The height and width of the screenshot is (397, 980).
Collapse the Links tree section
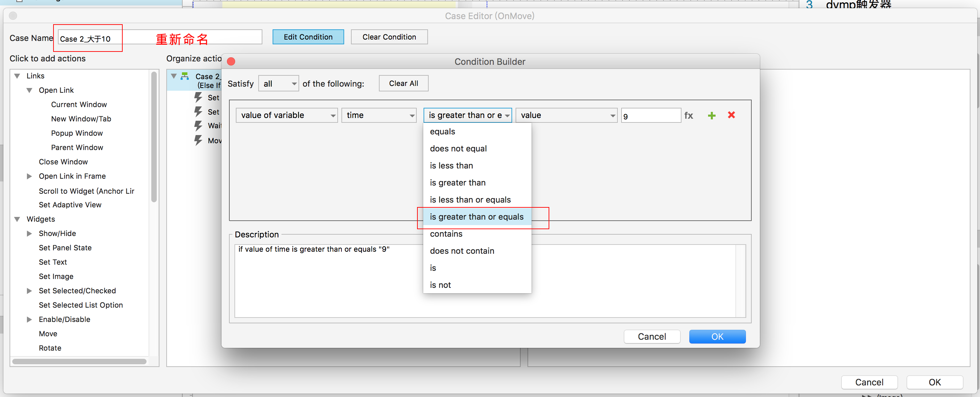[x=17, y=76]
